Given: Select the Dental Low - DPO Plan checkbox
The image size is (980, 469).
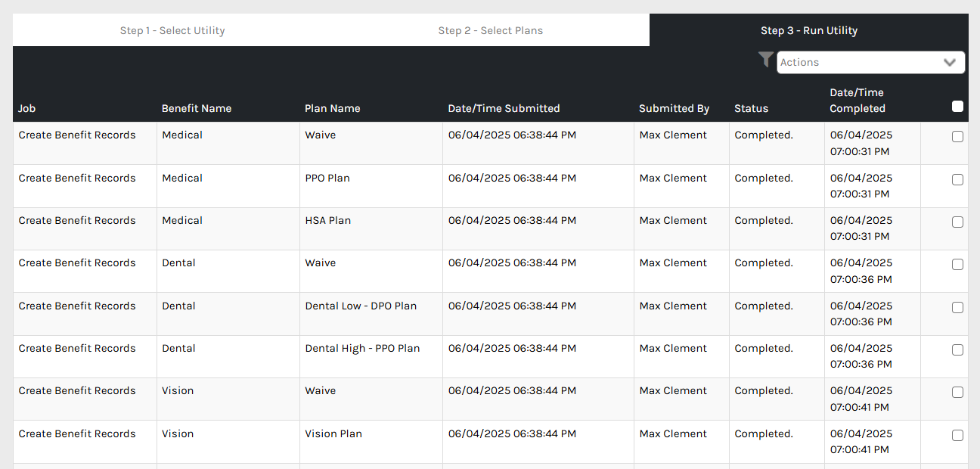Looking at the screenshot, I should coord(957,308).
